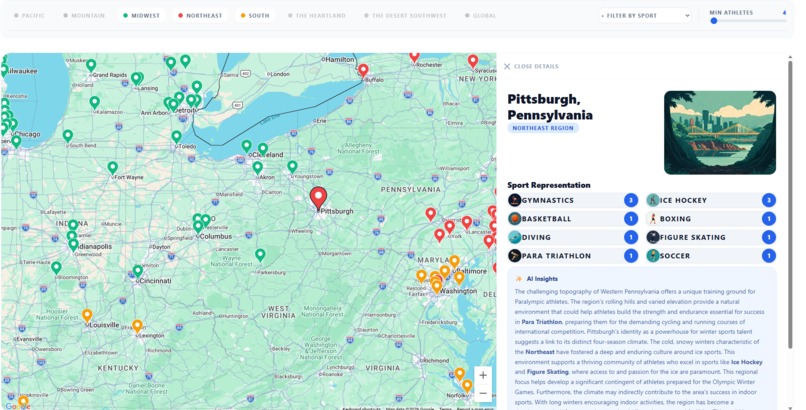This screenshot has width=806, height=410.
Task: Click the Diving sport icon
Action: tap(515, 237)
